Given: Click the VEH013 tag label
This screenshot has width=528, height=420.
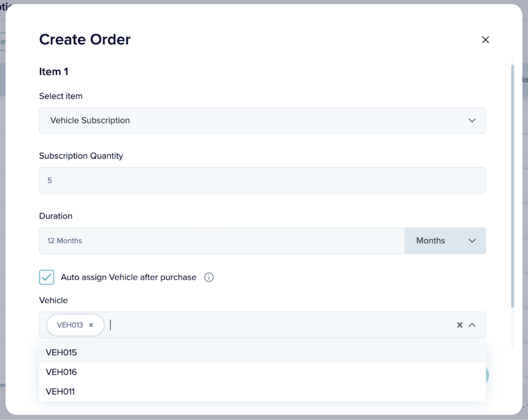Looking at the screenshot, I should pos(70,325).
